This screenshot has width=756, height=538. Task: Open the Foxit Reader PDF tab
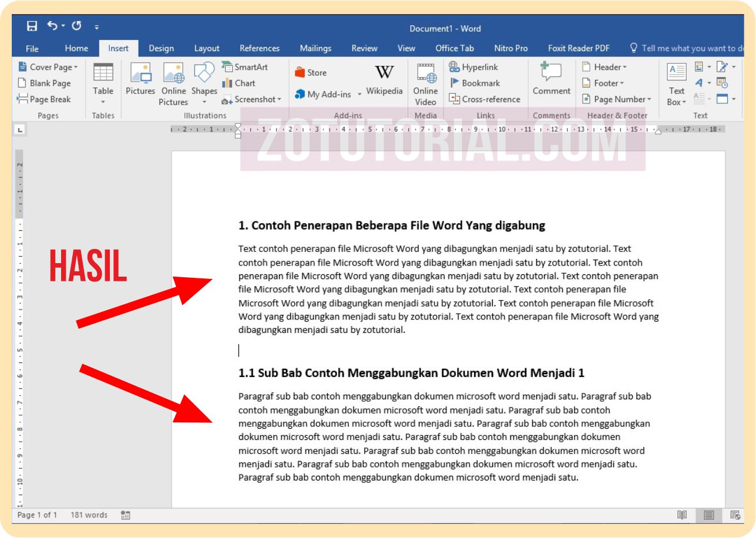point(579,48)
